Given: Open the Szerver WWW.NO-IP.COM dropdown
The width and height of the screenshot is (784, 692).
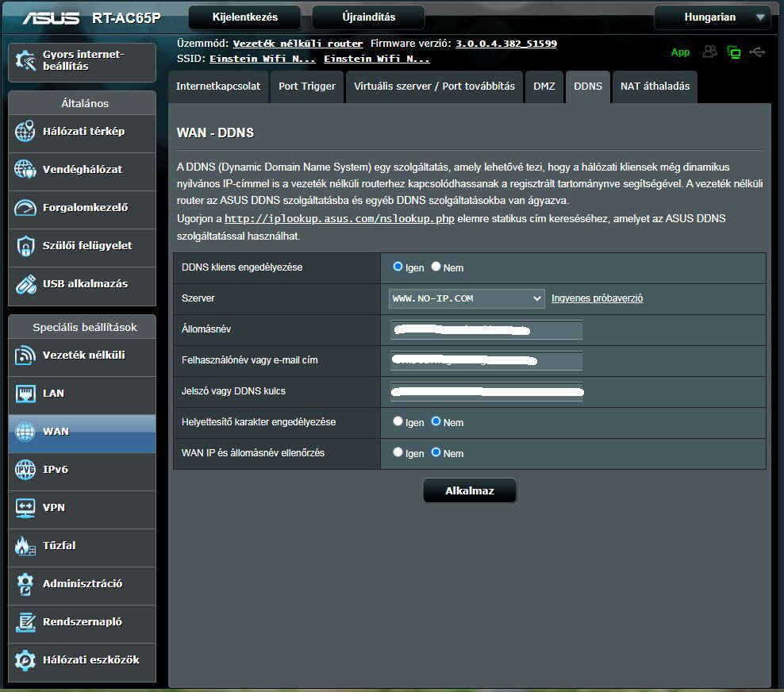Looking at the screenshot, I should pyautogui.click(x=467, y=298).
